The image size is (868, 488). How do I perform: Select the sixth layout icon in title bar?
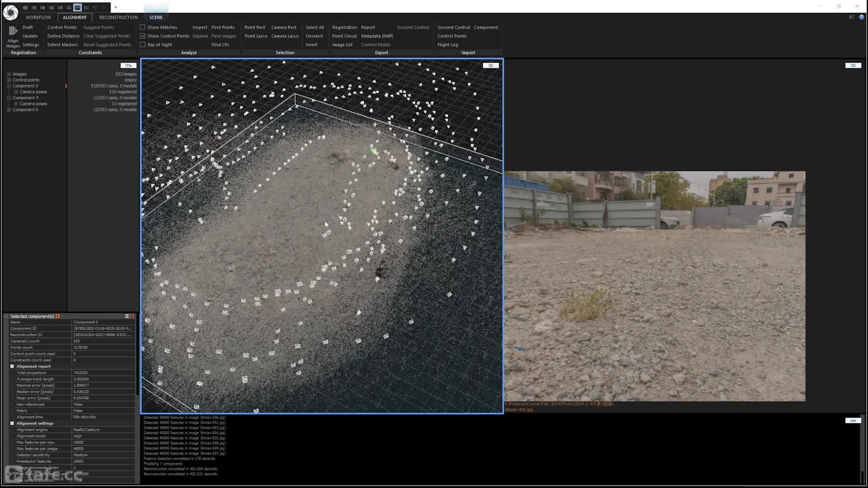[69, 8]
